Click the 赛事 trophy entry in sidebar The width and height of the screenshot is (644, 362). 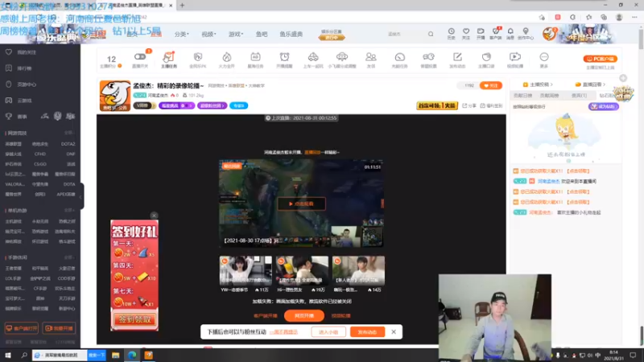point(16,117)
